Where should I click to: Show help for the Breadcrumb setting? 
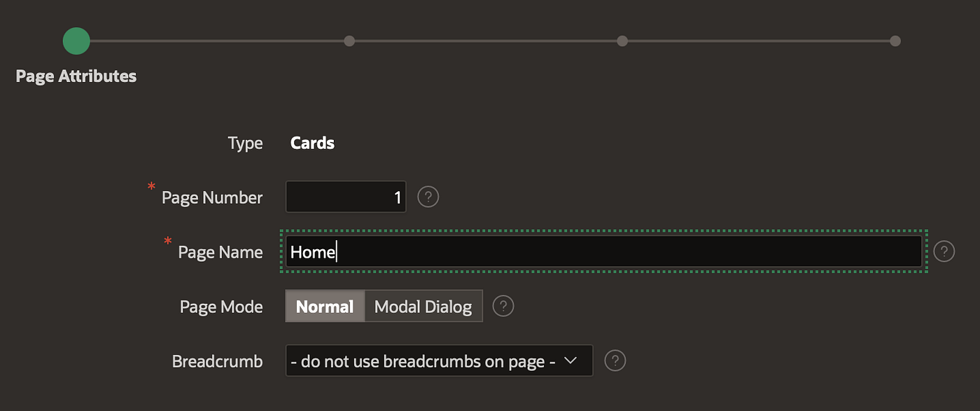[615, 361]
